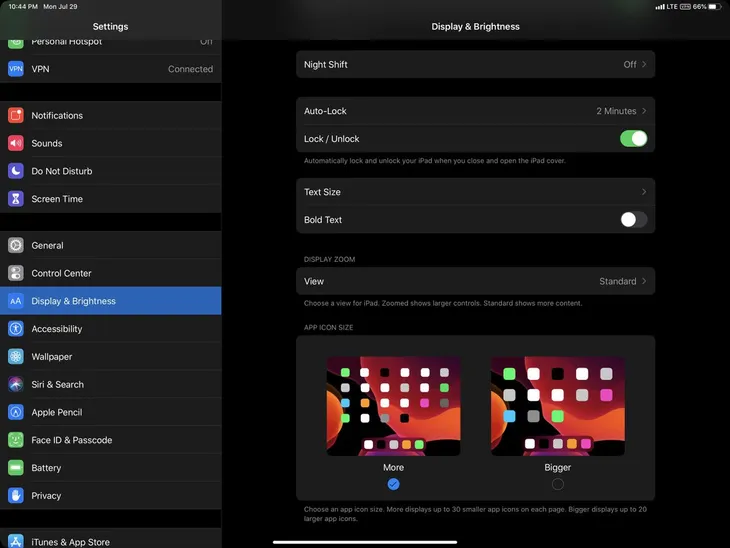Open the Display Zoom View row

[x=475, y=281]
